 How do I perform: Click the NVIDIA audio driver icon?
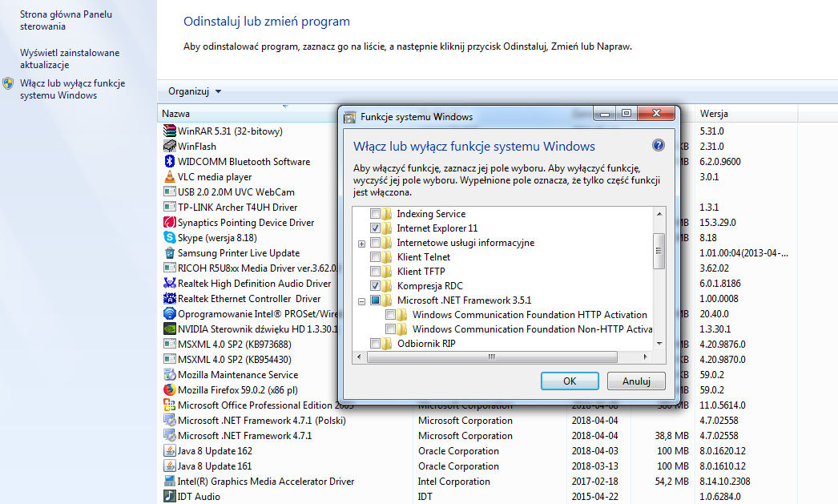pyautogui.click(x=169, y=329)
